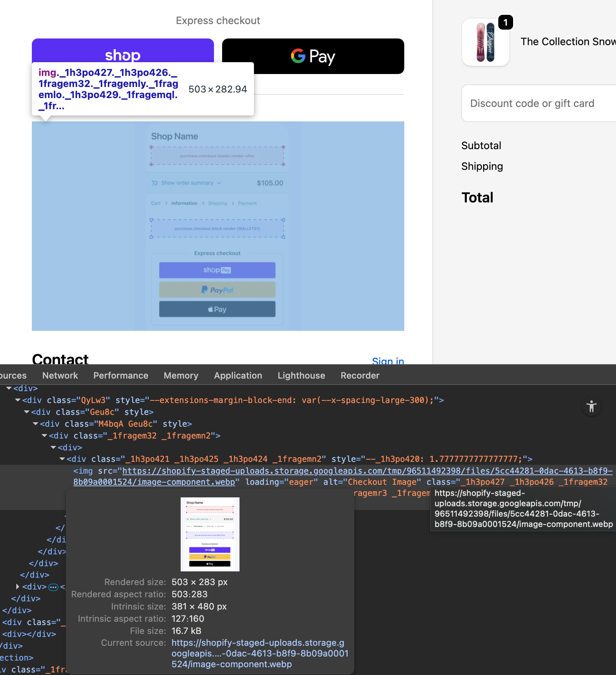616x675 pixels.
Task: Click the "Contact" heading
Action: pos(60,359)
